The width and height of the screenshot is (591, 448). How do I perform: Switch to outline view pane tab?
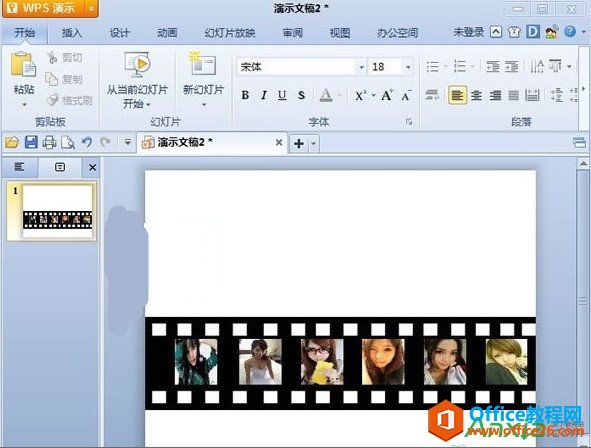tap(19, 167)
